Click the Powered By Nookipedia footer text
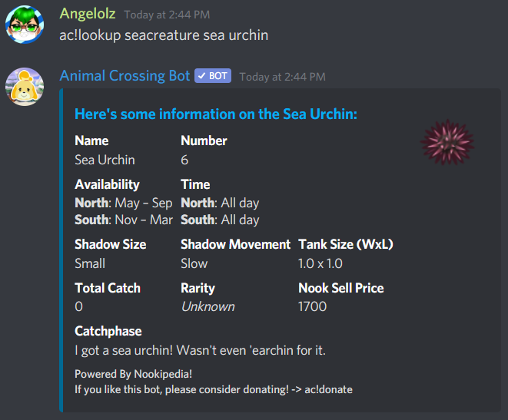 133,374
